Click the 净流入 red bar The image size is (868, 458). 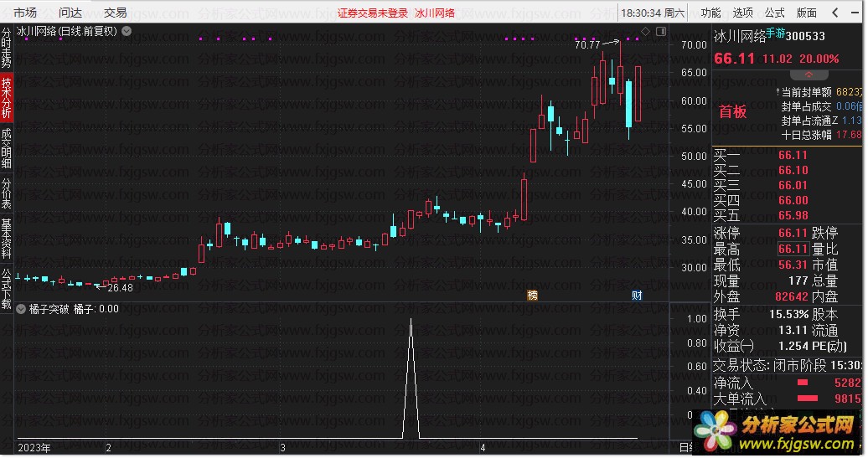point(802,382)
